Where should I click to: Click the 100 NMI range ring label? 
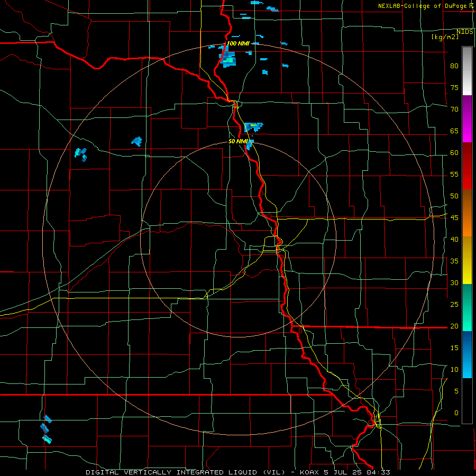(x=238, y=43)
